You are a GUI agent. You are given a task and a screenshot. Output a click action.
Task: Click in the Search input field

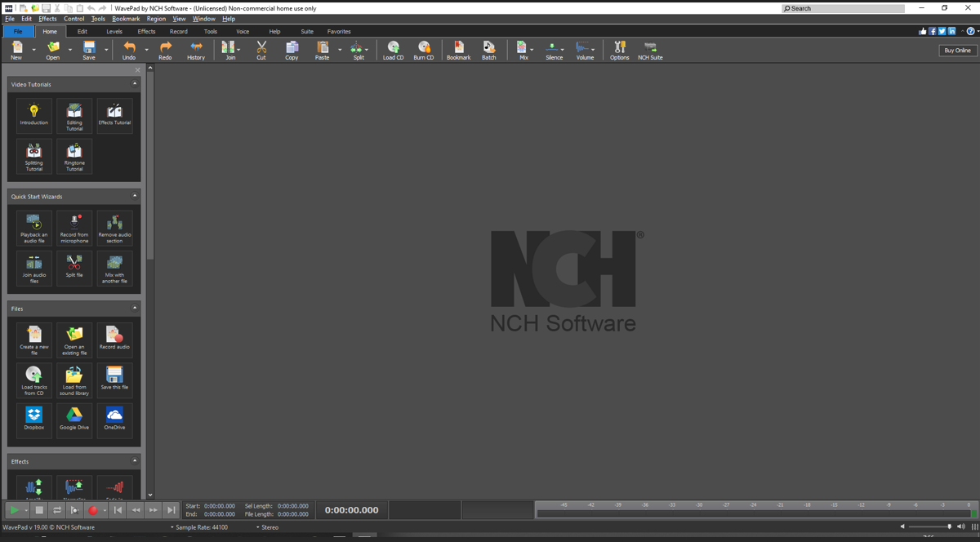point(843,8)
